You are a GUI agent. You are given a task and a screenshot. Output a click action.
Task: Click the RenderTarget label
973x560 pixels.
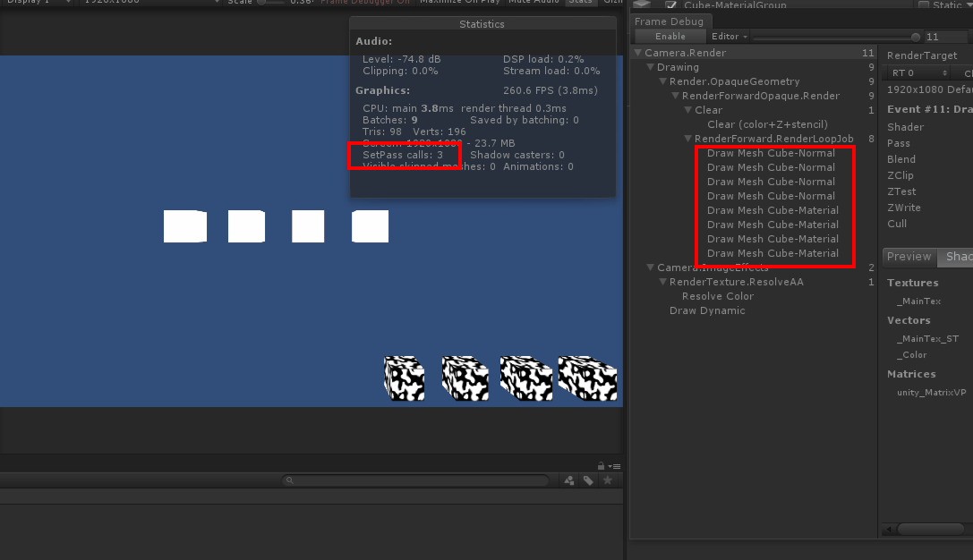(921, 55)
